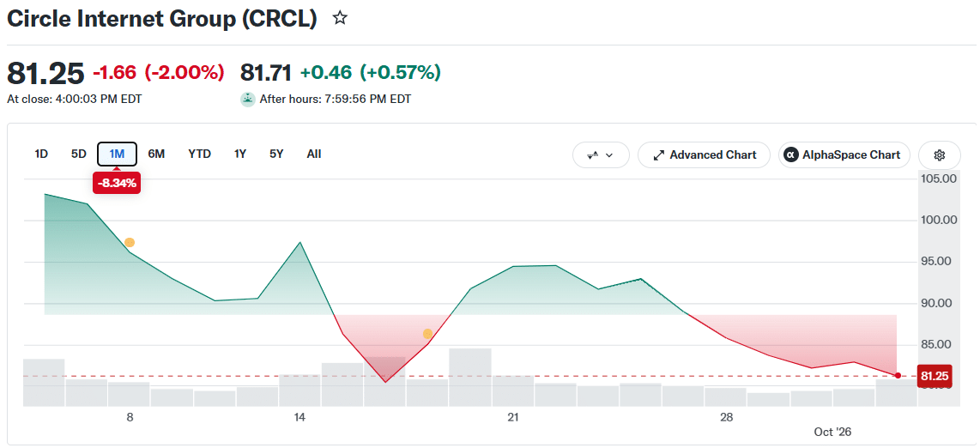Open chart settings gear icon
The height and width of the screenshot is (448, 980).
939,155
